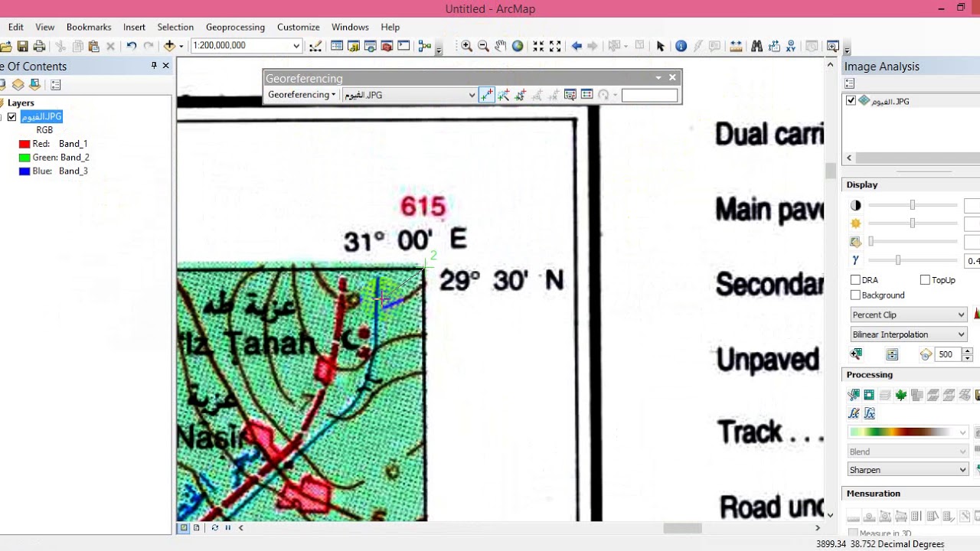Paste from the clipboard
Screen dimensions: 980x551
click(94, 47)
